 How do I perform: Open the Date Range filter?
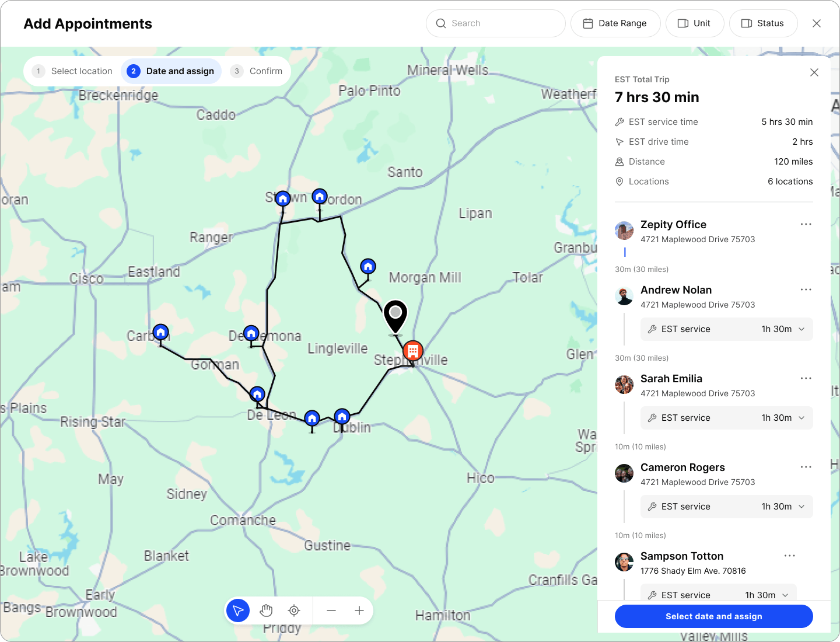point(615,23)
